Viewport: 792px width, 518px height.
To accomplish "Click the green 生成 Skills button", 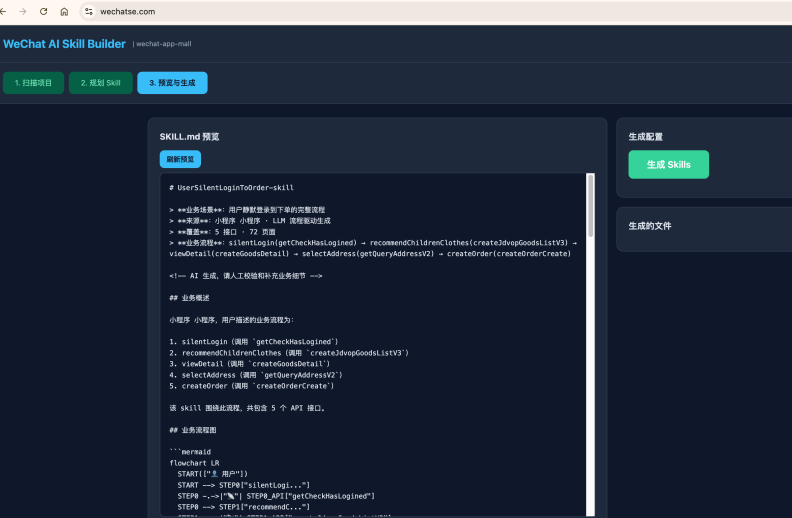I will [x=668, y=165].
